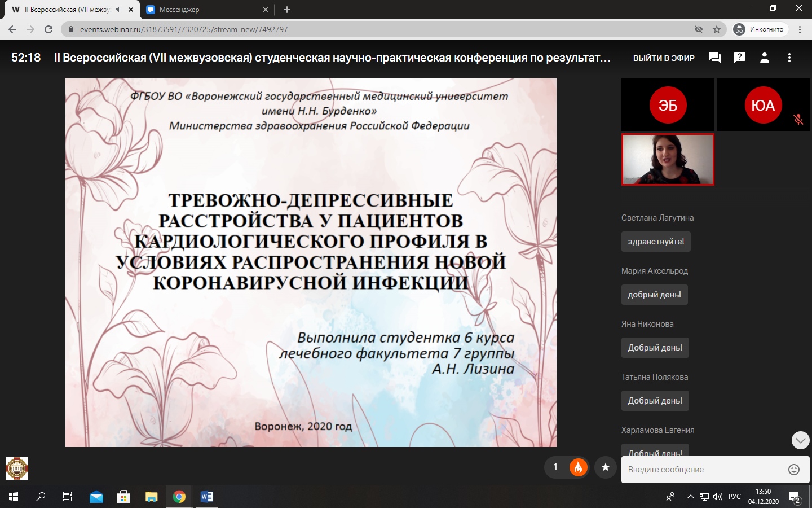
Task: Click the chat message здравствуйте!
Action: click(x=656, y=242)
